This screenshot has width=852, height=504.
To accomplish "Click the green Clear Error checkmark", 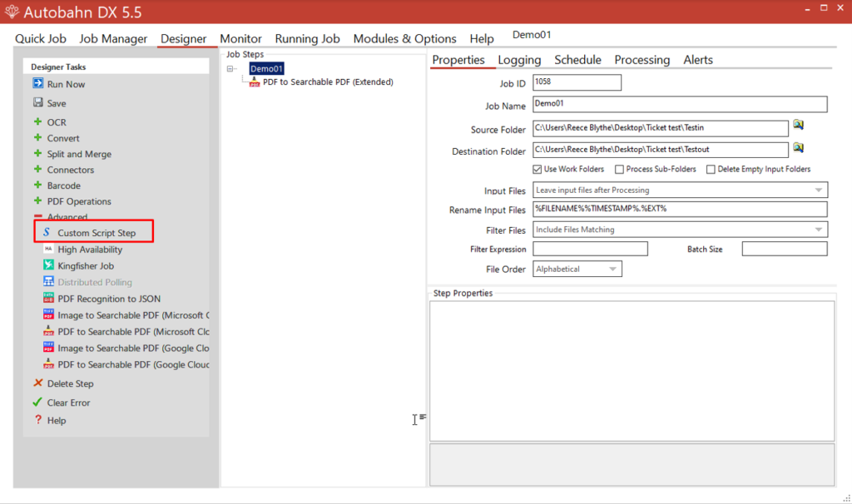I will tap(37, 403).
